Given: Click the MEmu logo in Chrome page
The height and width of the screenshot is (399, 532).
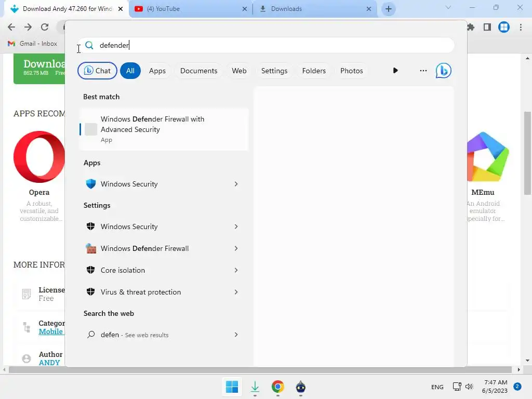Looking at the screenshot, I should (488, 157).
